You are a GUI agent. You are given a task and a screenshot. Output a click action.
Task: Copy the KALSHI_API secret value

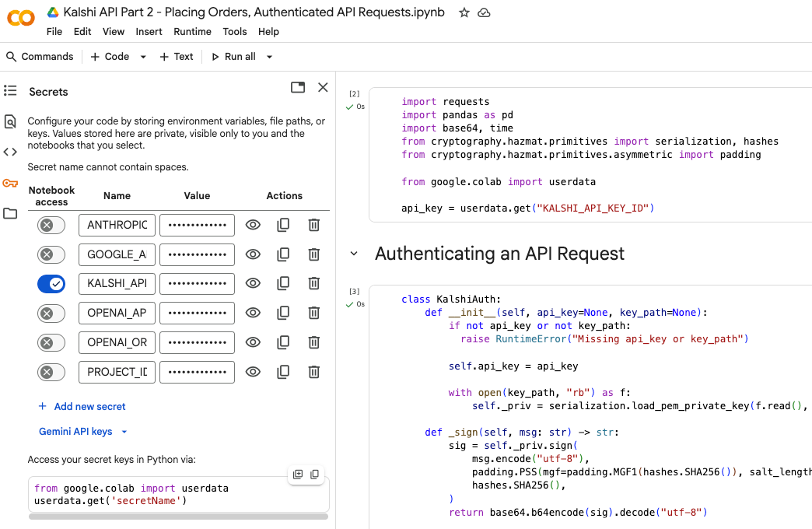pos(283,284)
